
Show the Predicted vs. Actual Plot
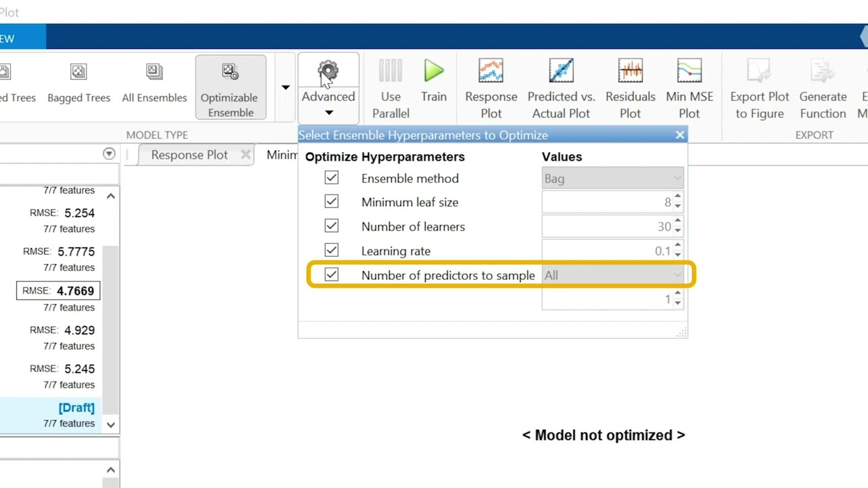[561, 89]
